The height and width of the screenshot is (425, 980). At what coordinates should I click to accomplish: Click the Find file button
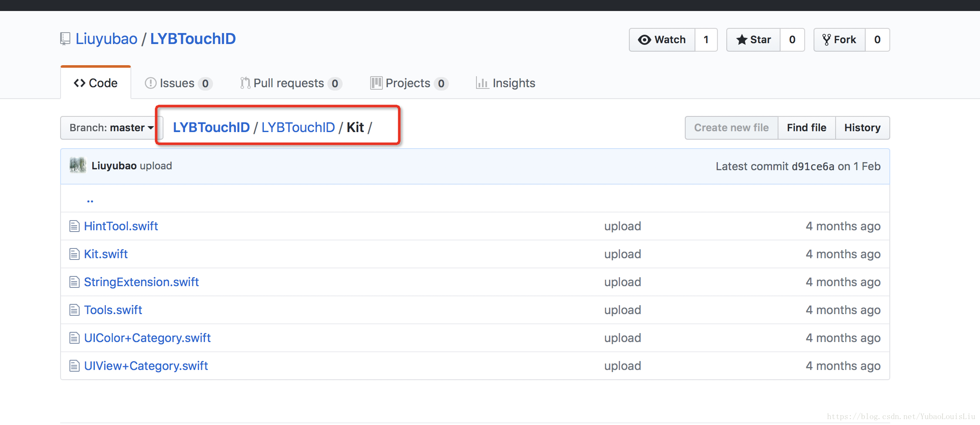click(x=807, y=128)
